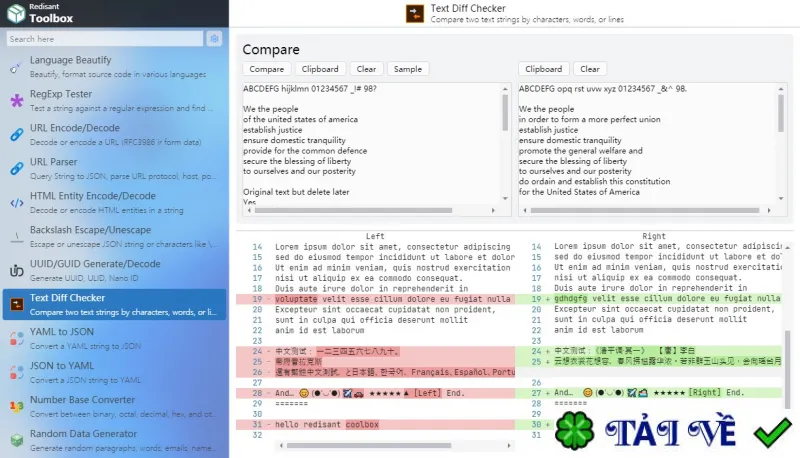This screenshot has width=800, height=458.
Task: Open the YAML to JSON tool
Action: pos(114,339)
